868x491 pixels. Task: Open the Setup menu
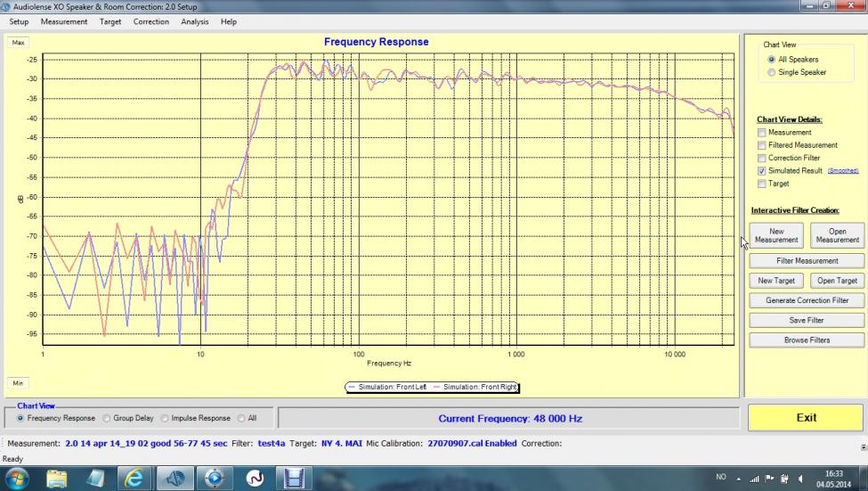pos(19,21)
